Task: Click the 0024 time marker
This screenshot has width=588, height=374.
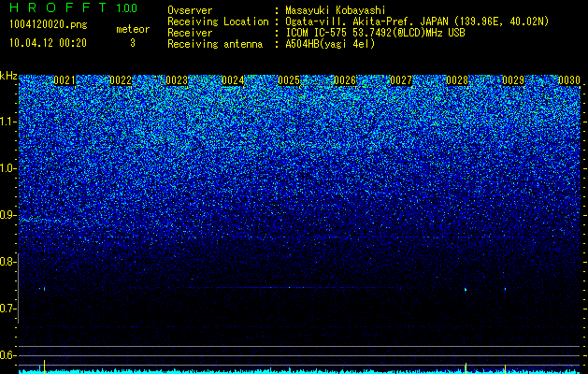Action: click(x=233, y=80)
